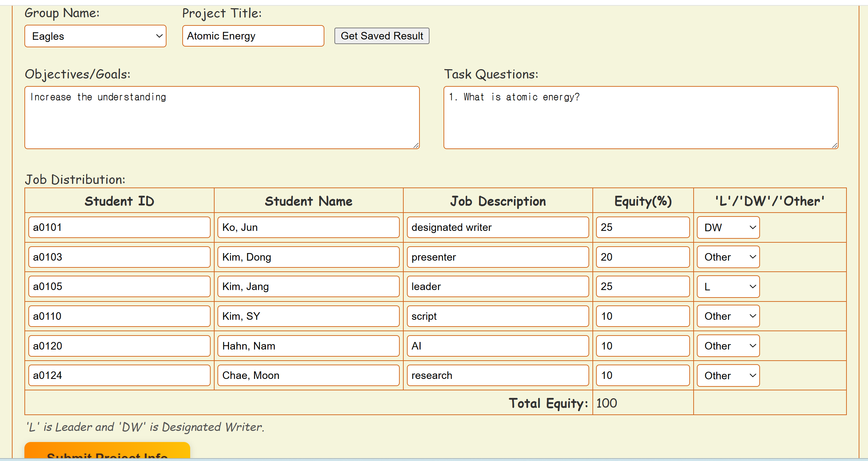Select the Kim, Jang student name field
The image size is (868, 461).
pyautogui.click(x=308, y=287)
